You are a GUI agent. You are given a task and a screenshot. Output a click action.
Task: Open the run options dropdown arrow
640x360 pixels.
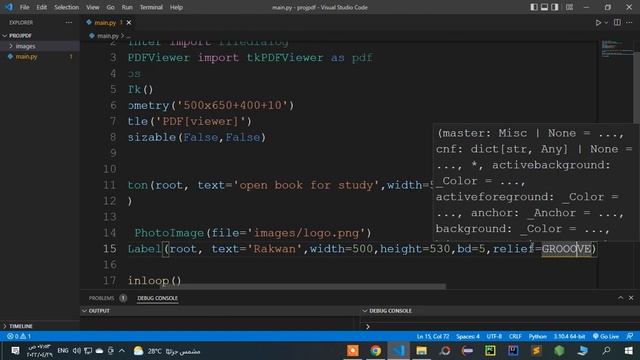tap(606, 22)
